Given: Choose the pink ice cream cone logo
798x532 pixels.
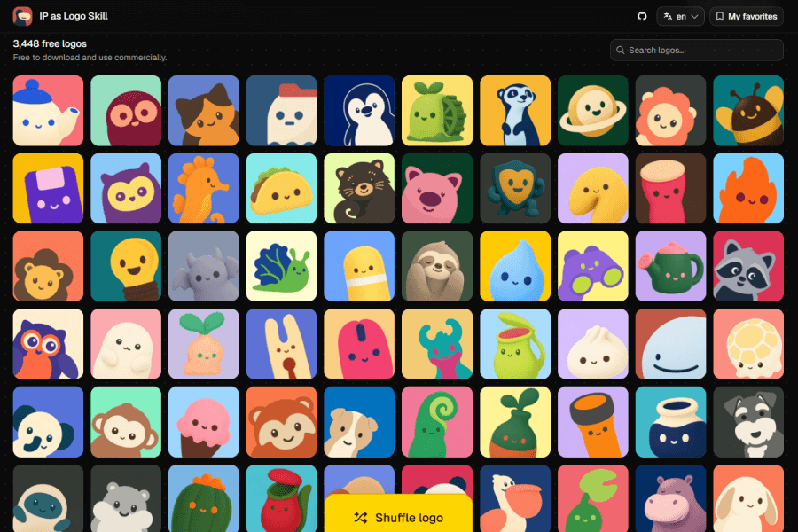Looking at the screenshot, I should pos(204,422).
